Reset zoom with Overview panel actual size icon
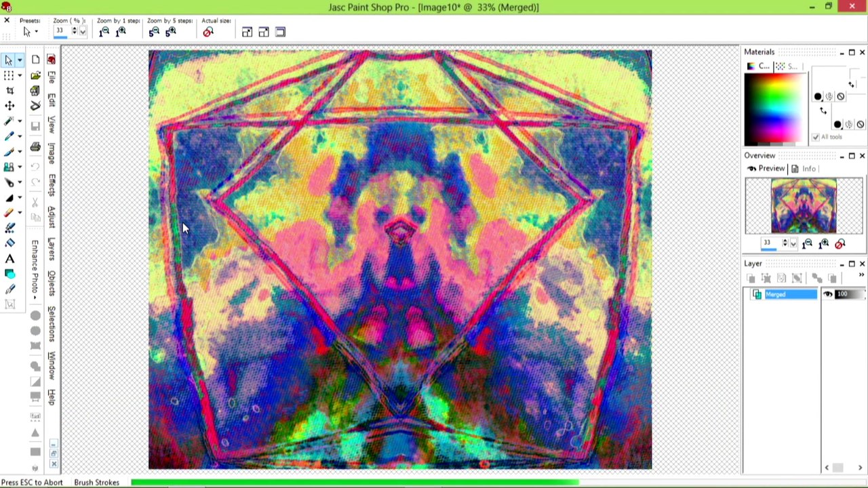This screenshot has width=868, height=488. pyautogui.click(x=840, y=243)
